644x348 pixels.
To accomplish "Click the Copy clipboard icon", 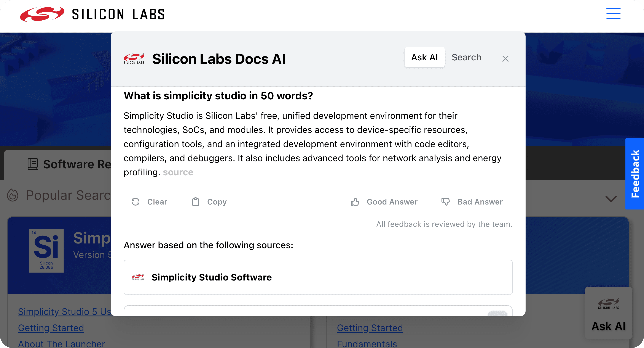I will [195, 202].
